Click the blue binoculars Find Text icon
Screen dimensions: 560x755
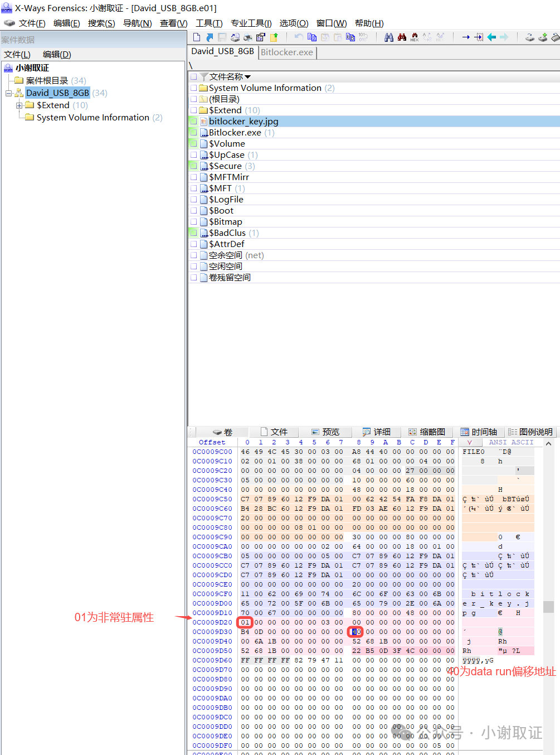pos(388,37)
